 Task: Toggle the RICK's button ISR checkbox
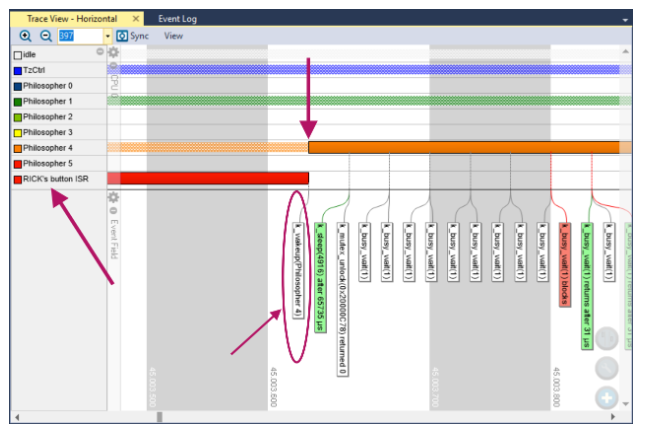click(x=17, y=179)
